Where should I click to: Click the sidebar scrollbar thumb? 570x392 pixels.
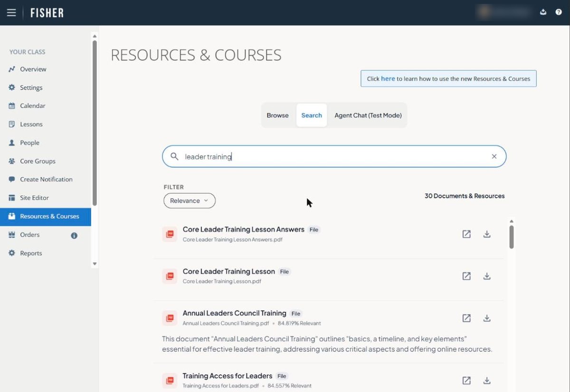click(x=95, y=123)
